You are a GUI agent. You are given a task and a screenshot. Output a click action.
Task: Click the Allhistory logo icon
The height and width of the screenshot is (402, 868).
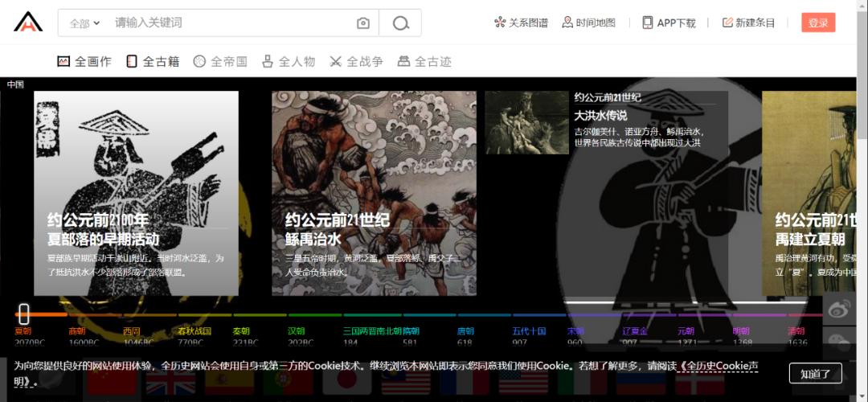pos(28,22)
